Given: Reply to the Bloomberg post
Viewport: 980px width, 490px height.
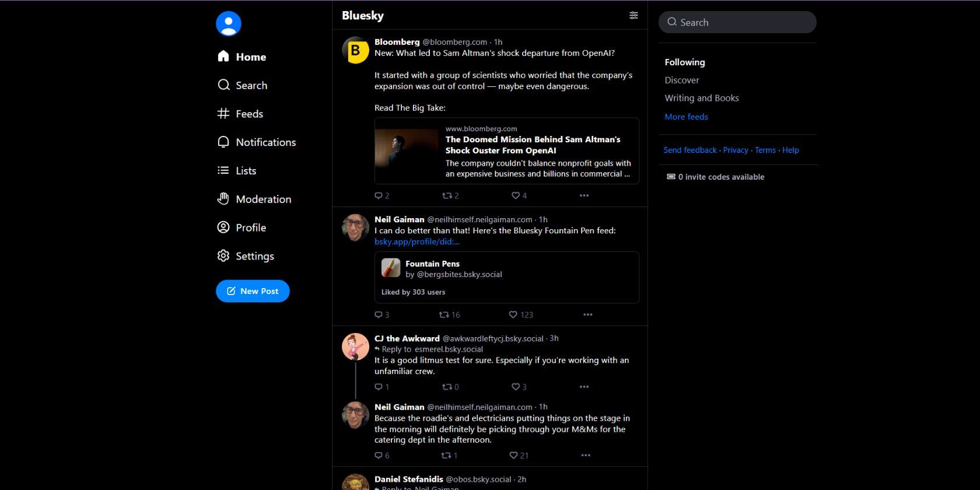Looking at the screenshot, I should pos(379,195).
